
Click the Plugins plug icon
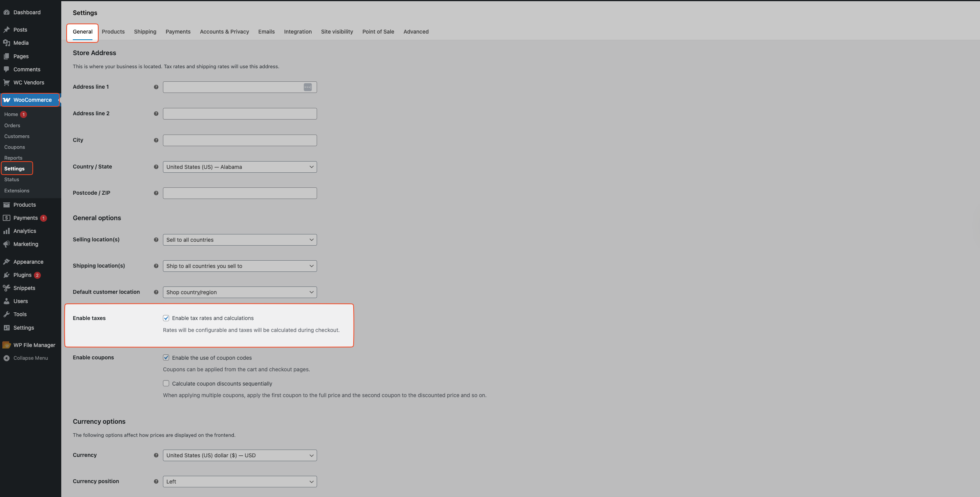pyautogui.click(x=7, y=275)
